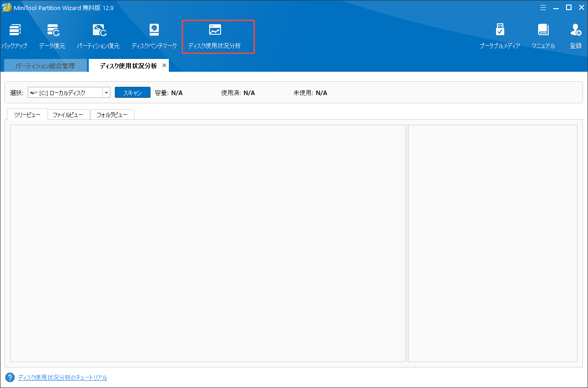This screenshot has width=588, height=388.
Task: Launch データ復元 data recovery
Action: [x=52, y=37]
